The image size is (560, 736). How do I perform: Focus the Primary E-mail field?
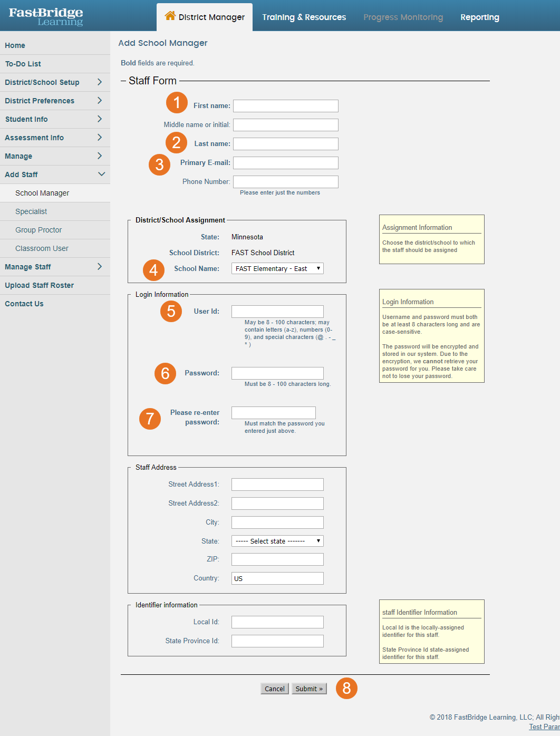click(x=286, y=163)
